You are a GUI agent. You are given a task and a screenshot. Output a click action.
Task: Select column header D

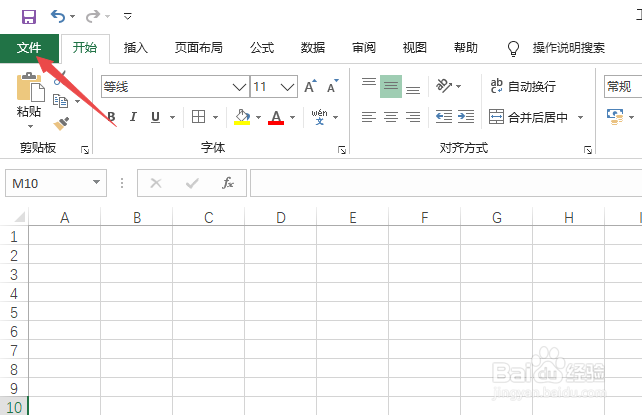tap(280, 217)
